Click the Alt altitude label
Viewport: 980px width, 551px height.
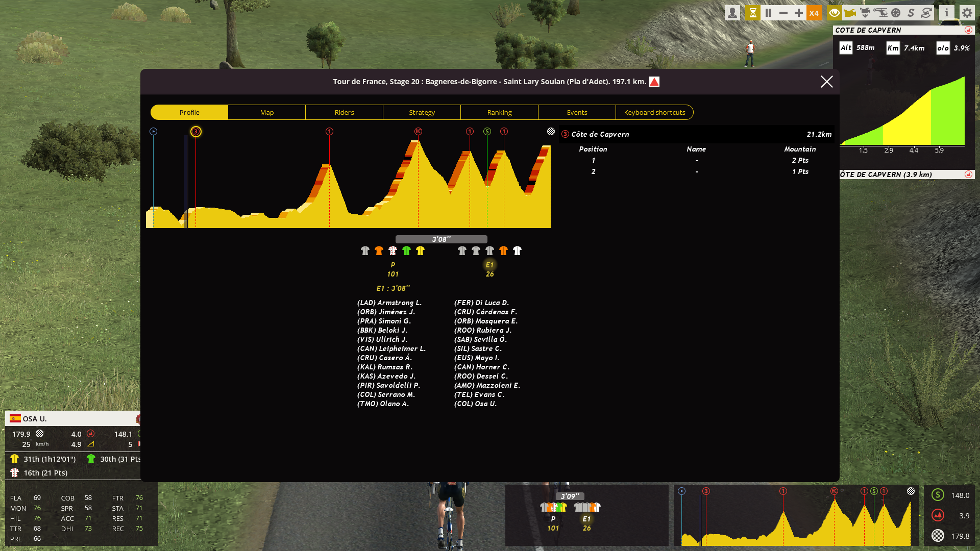(x=846, y=48)
